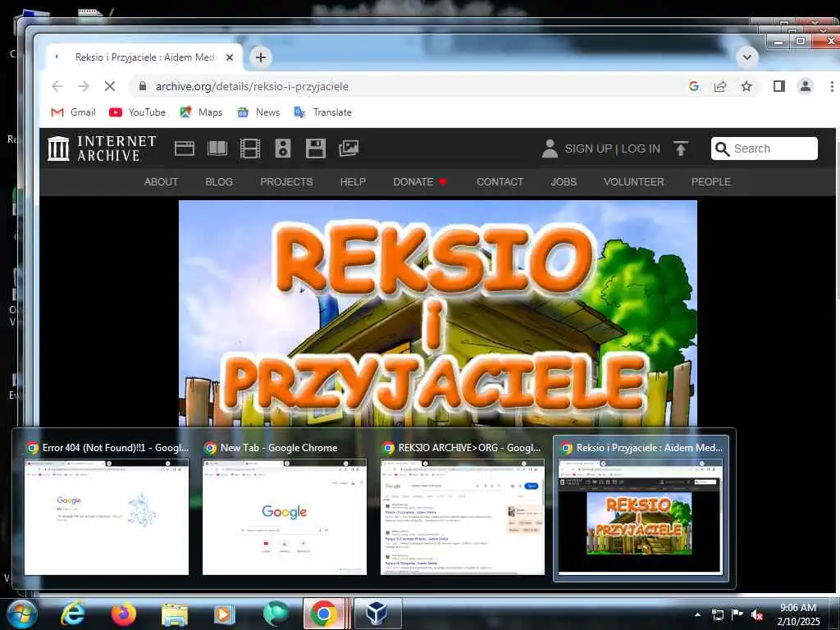Open the BLOG menu item
The height and width of the screenshot is (630, 840).
[x=219, y=182]
